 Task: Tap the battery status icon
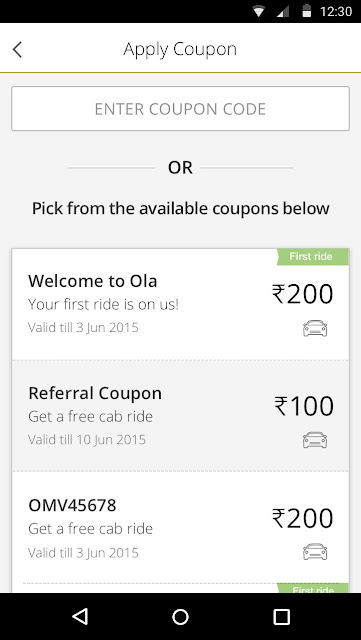(306, 11)
